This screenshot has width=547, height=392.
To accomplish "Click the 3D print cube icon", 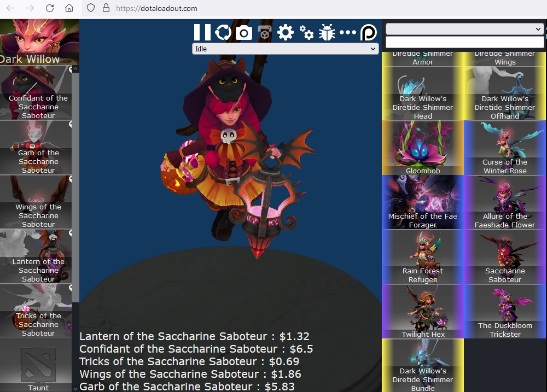I will [x=264, y=33].
